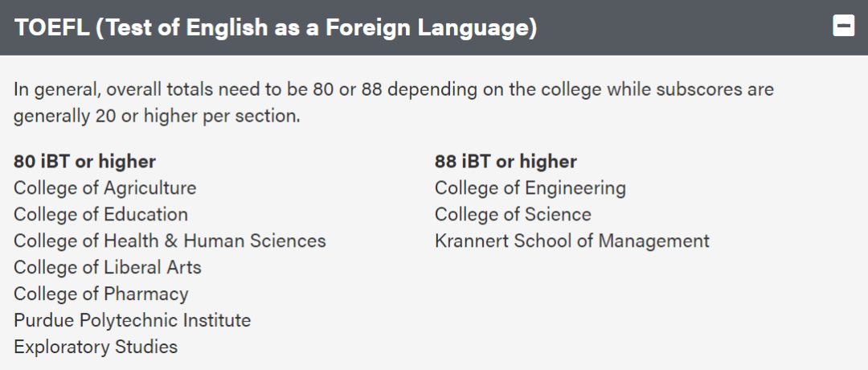Select the College of Agriculture entry
Screen dimensions: 868x370
105,187
